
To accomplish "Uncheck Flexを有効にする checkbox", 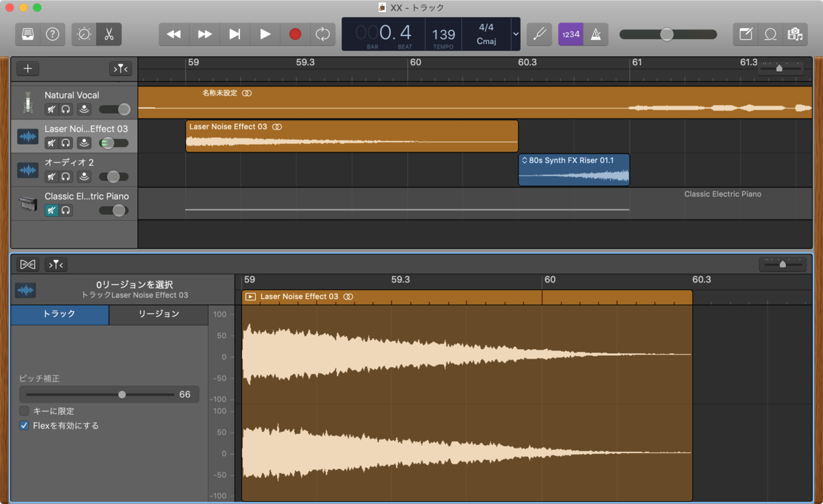I will (24, 425).
